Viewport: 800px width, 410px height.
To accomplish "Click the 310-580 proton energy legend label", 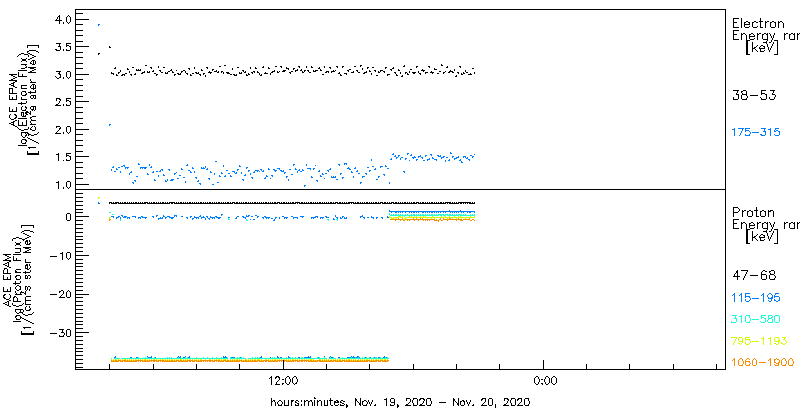I will [756, 319].
